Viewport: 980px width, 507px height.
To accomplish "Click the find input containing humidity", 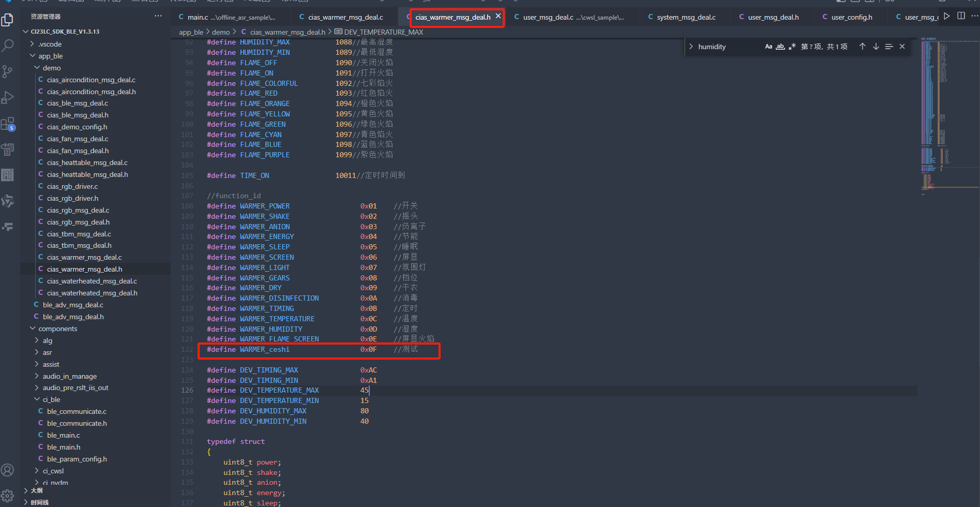I will click(727, 47).
